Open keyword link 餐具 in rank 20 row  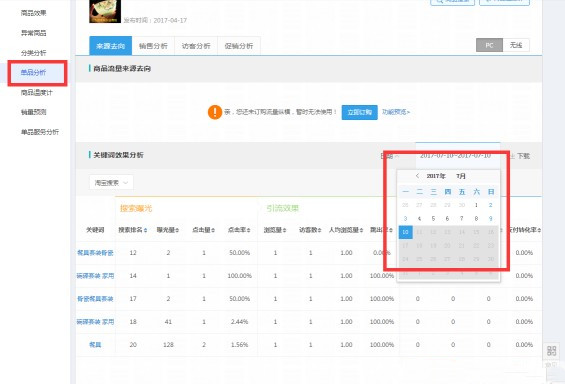[95, 345]
